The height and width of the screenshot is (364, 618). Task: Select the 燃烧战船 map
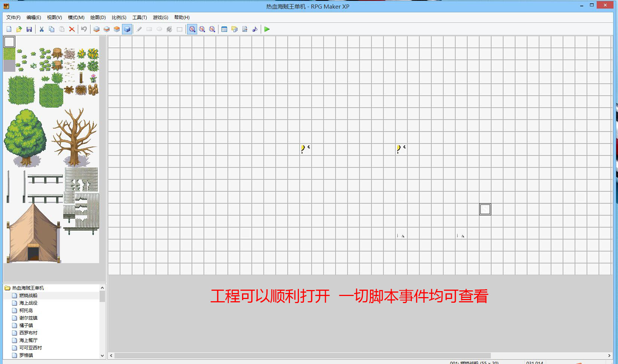pyautogui.click(x=28, y=295)
